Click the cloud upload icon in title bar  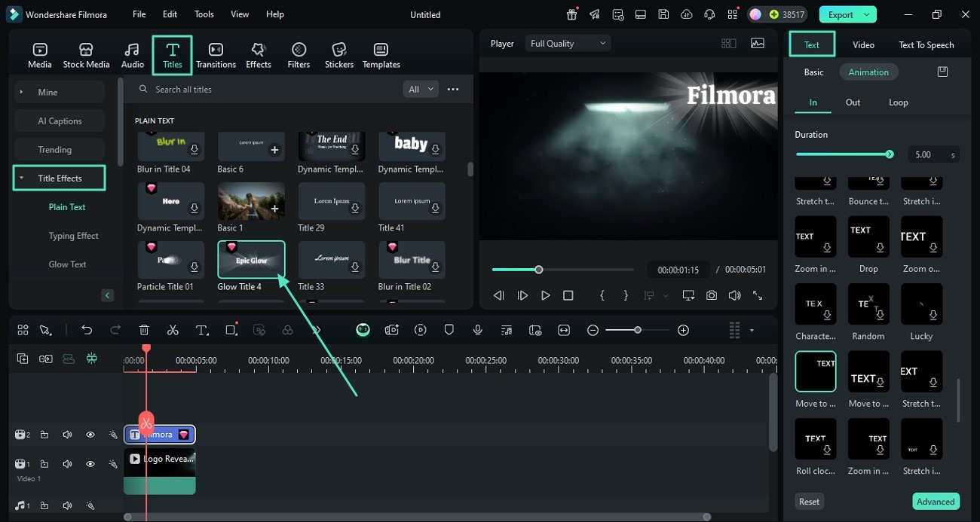tap(686, 14)
